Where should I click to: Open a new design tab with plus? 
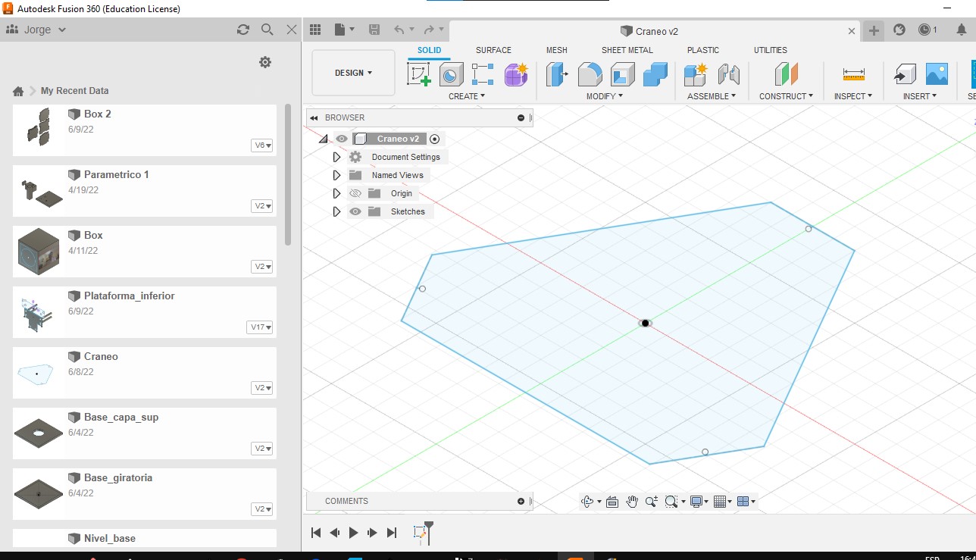[x=874, y=30]
